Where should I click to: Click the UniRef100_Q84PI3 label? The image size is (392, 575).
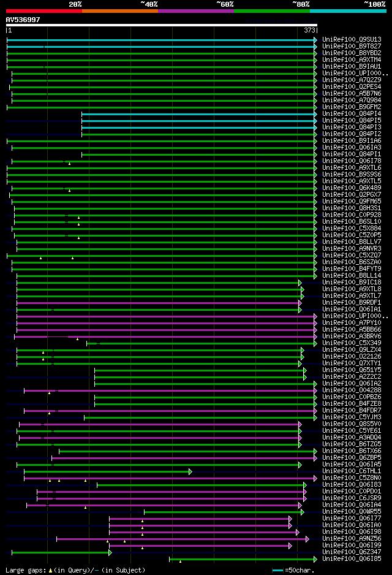point(352,128)
